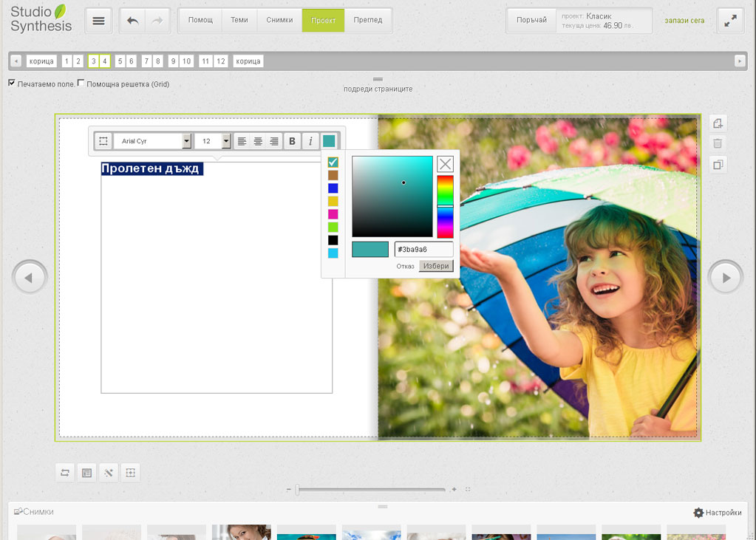Image resolution: width=756 pixels, height=540 pixels.
Task: Close the color picker with X
Action: [x=445, y=164]
